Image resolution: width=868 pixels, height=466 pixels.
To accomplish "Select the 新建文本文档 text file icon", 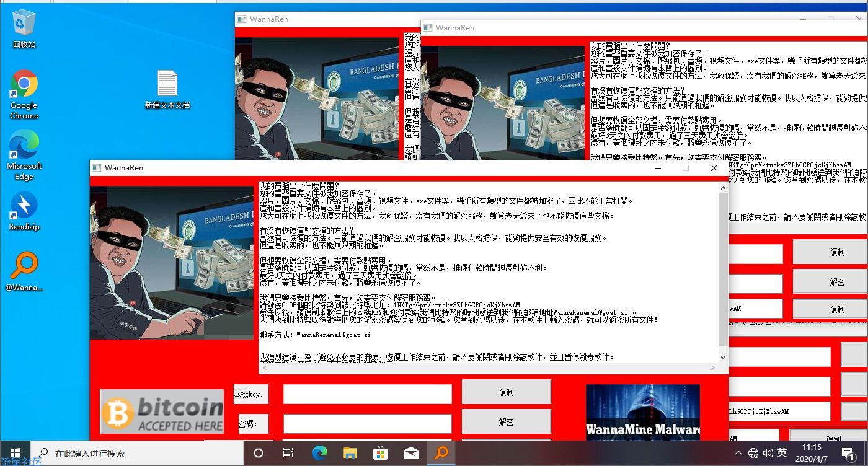I will [167, 90].
